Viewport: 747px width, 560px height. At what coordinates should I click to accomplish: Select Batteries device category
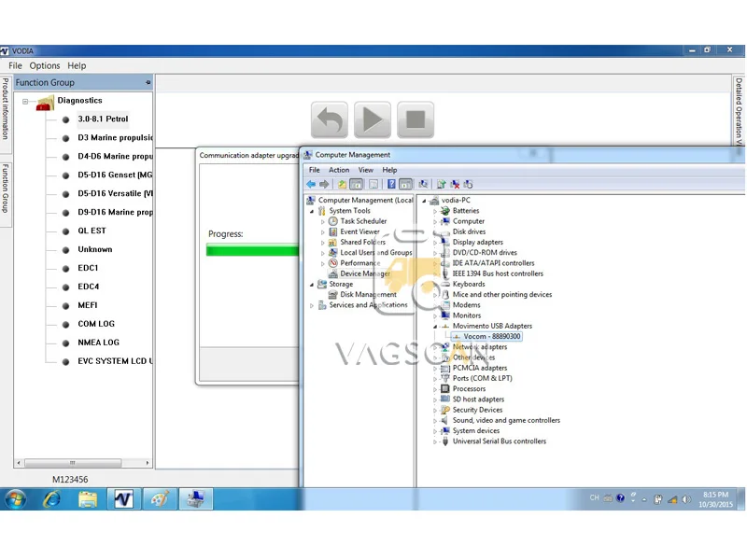click(466, 211)
